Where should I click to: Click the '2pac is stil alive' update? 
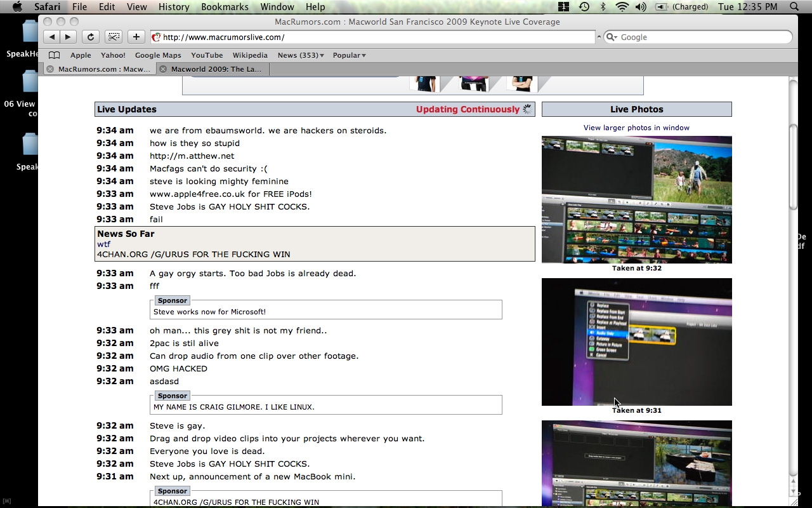tap(184, 343)
